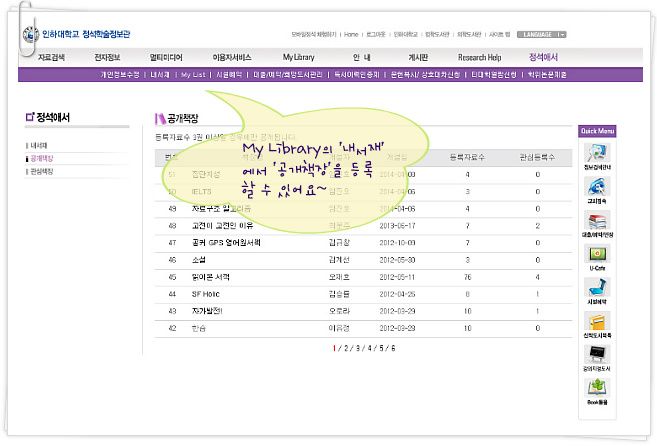Open the 멀티미디어 main menu

coord(166,57)
